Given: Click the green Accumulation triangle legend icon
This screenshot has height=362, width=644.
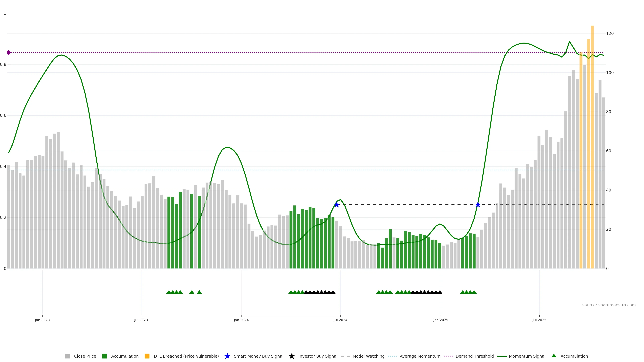Looking at the screenshot, I should pos(554,356).
